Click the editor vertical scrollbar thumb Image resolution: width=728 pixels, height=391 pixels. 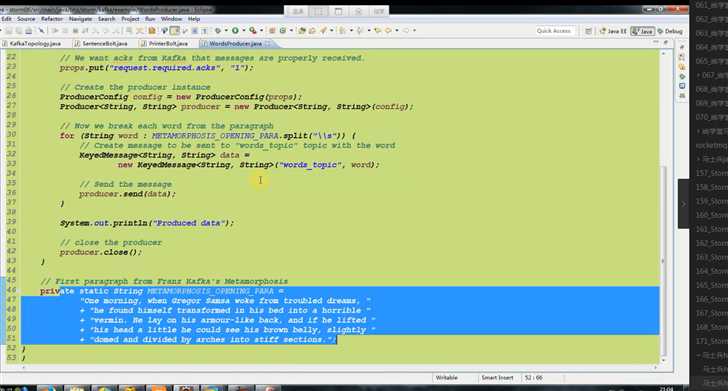pos(663,260)
